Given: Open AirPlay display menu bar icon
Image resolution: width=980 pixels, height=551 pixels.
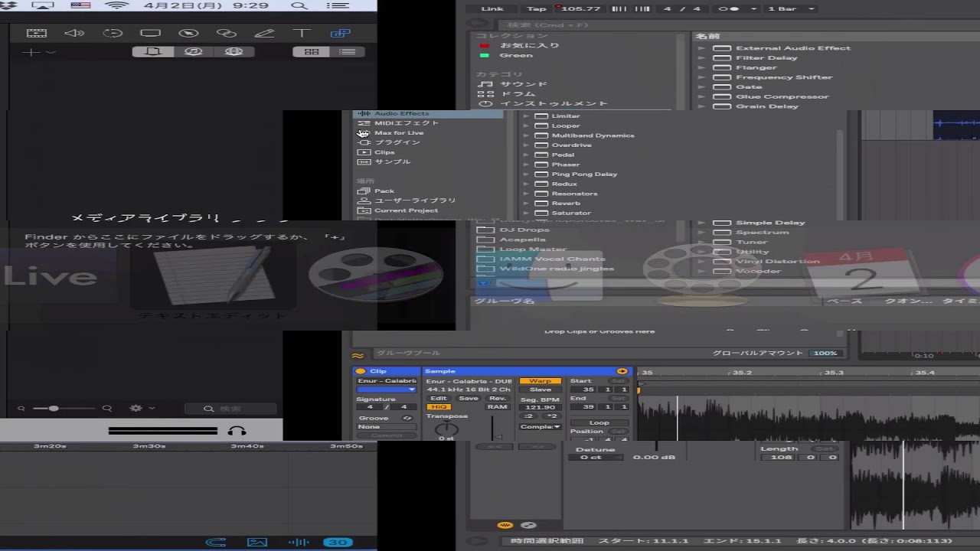Looking at the screenshot, I should tap(43, 5).
